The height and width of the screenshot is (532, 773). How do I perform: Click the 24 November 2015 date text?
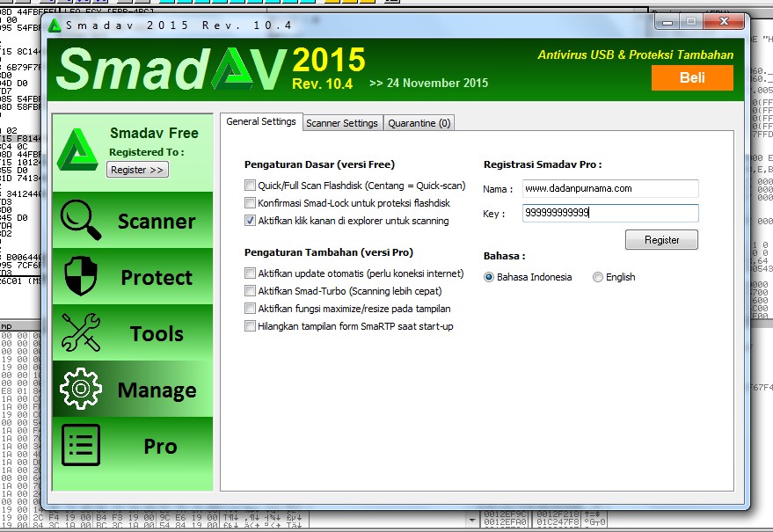click(x=437, y=83)
